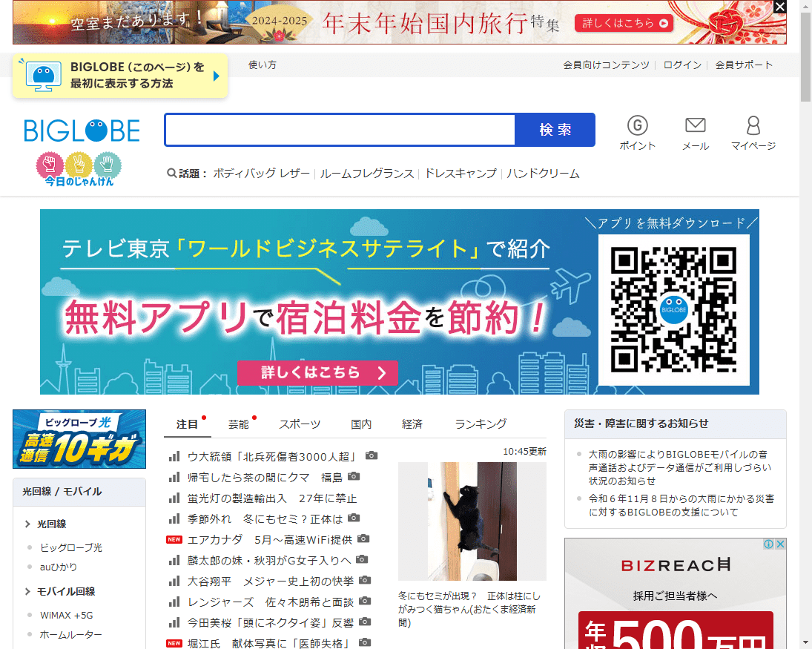Click camera icon beside レンジャーズ headline
812x649 pixels.
[365, 601]
